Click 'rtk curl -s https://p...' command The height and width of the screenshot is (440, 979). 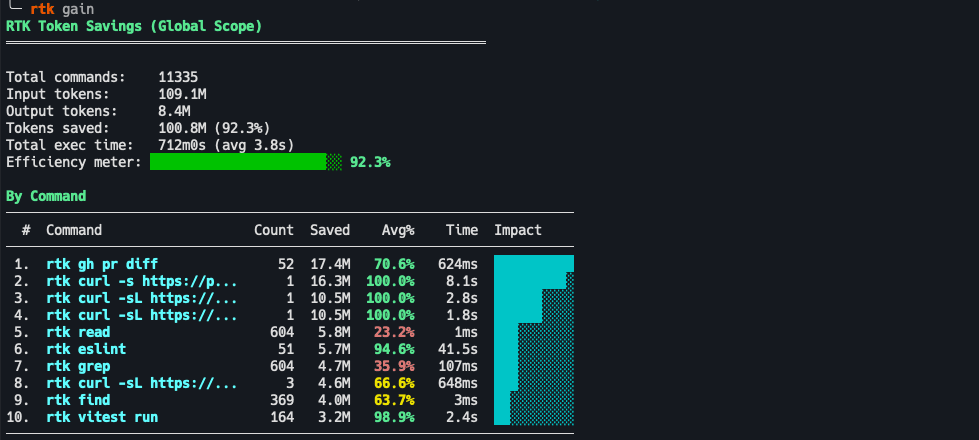142,281
